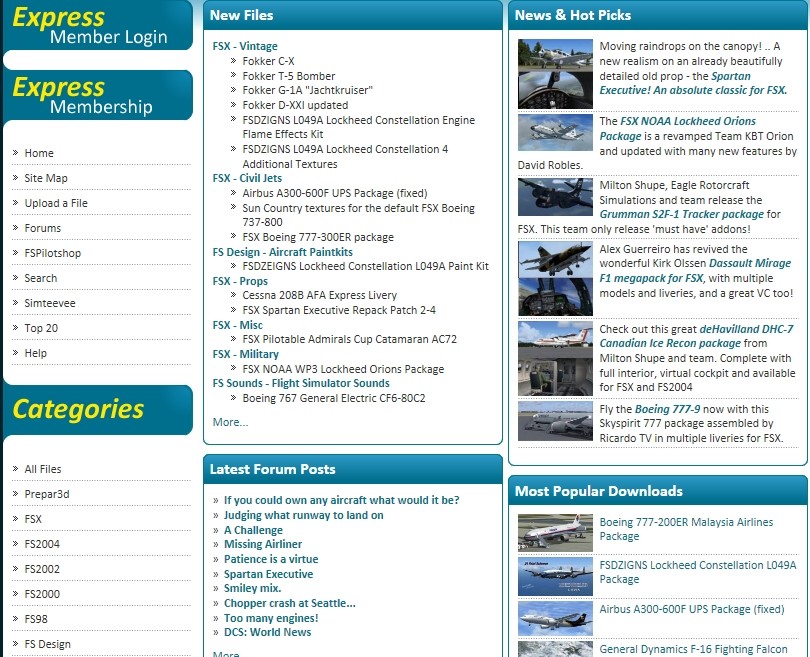Open Airbus A300-600F UPS Package popular download
Viewport: 810px width, 657px height.
tap(692, 609)
